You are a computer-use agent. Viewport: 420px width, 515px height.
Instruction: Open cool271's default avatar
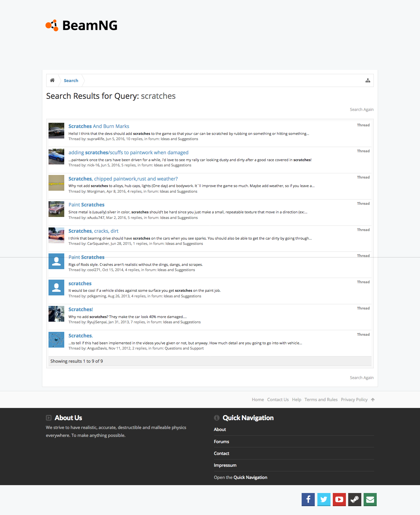pyautogui.click(x=56, y=261)
